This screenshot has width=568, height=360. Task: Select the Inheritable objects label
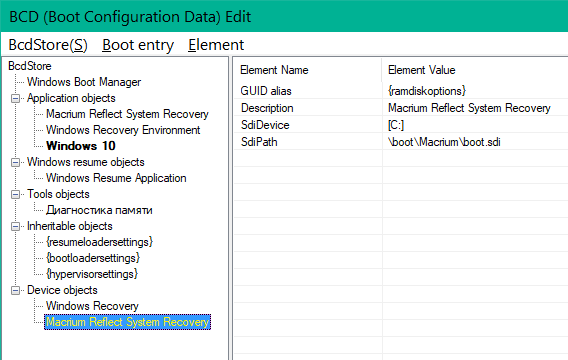point(70,226)
